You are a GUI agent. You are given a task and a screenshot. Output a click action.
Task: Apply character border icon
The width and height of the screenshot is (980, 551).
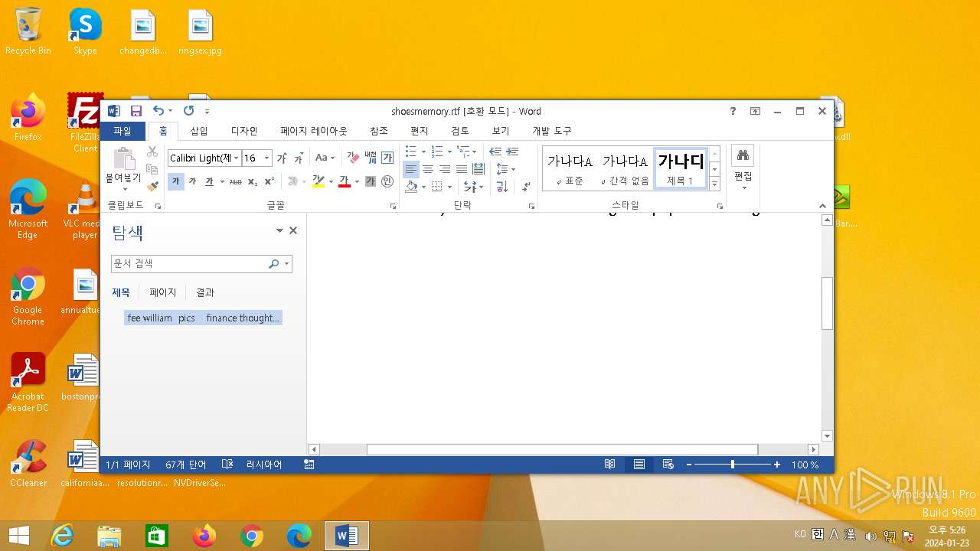pos(387,158)
